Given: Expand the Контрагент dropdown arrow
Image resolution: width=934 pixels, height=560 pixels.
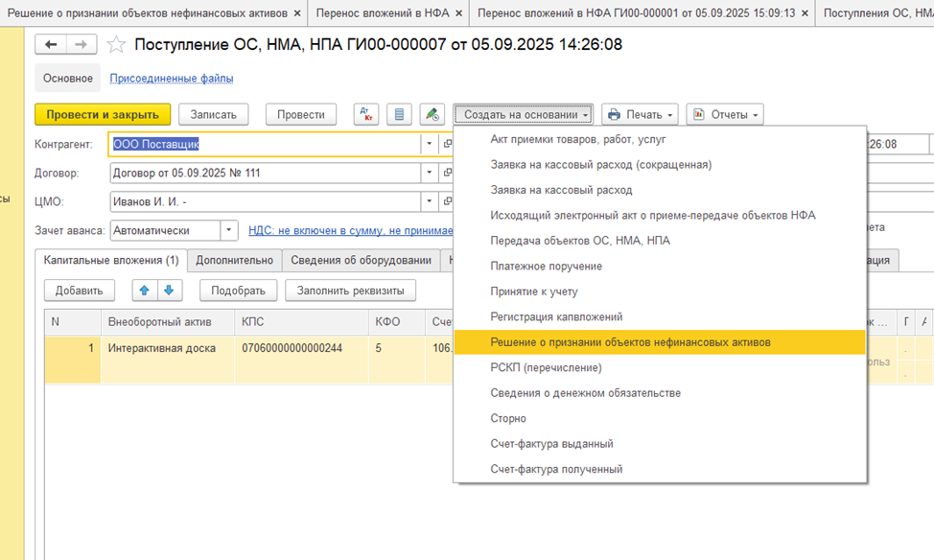Looking at the screenshot, I should click(429, 144).
